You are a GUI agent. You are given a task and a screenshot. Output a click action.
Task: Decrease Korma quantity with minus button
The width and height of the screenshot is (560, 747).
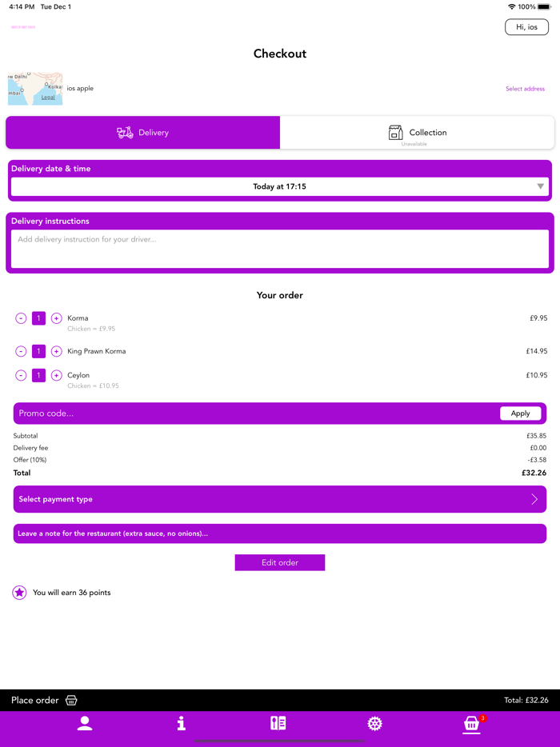(21, 318)
